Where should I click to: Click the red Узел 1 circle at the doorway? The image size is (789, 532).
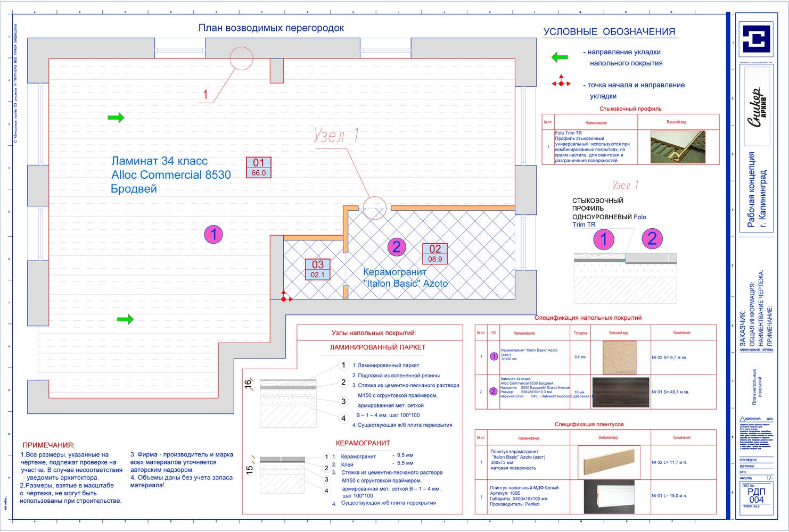click(x=374, y=207)
